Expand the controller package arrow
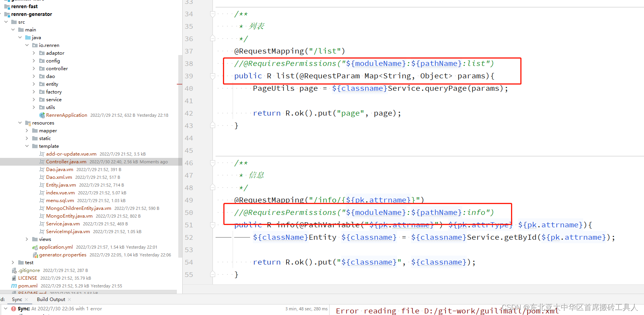The height and width of the screenshot is (315, 644). pos(34,69)
